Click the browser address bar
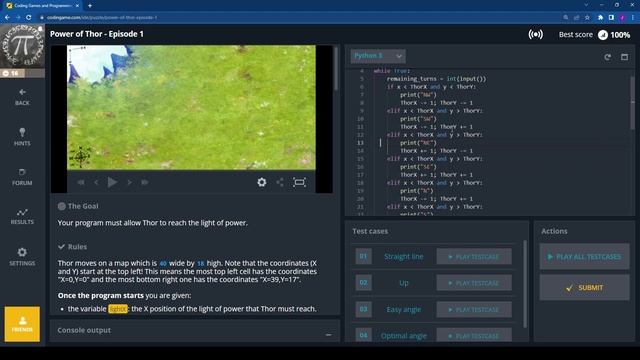This screenshot has height=360, width=640. pyautogui.click(x=300, y=18)
